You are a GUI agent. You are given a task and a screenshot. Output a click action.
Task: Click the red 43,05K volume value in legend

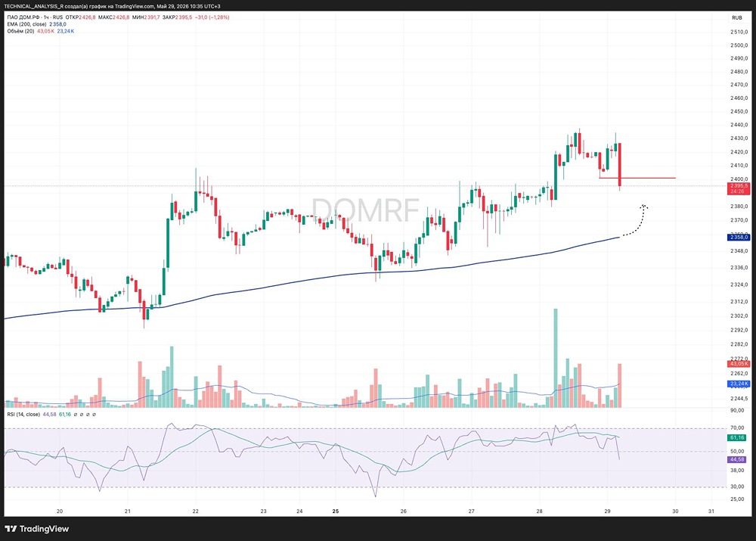pos(46,31)
